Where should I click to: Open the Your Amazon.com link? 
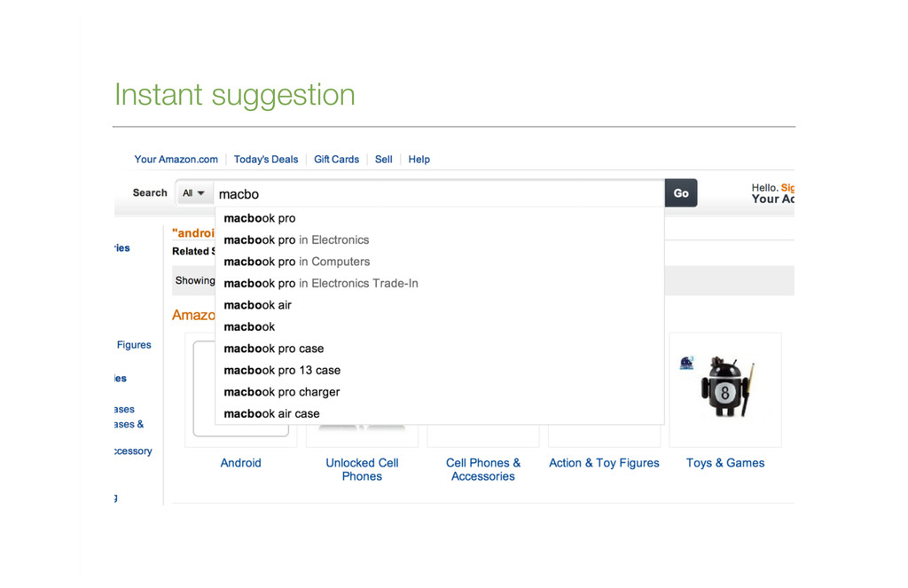pyautogui.click(x=176, y=160)
